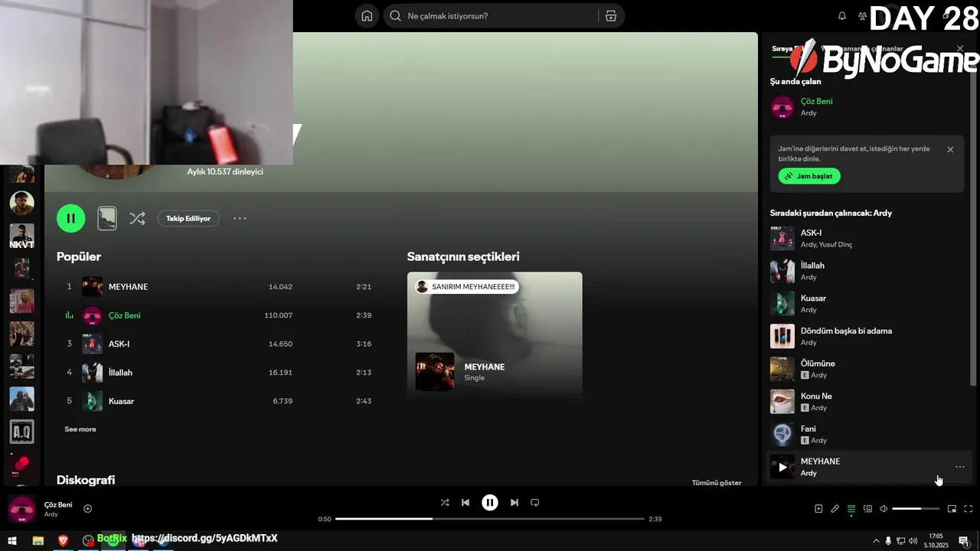Dismiss the Jam invitation banner

(950, 149)
